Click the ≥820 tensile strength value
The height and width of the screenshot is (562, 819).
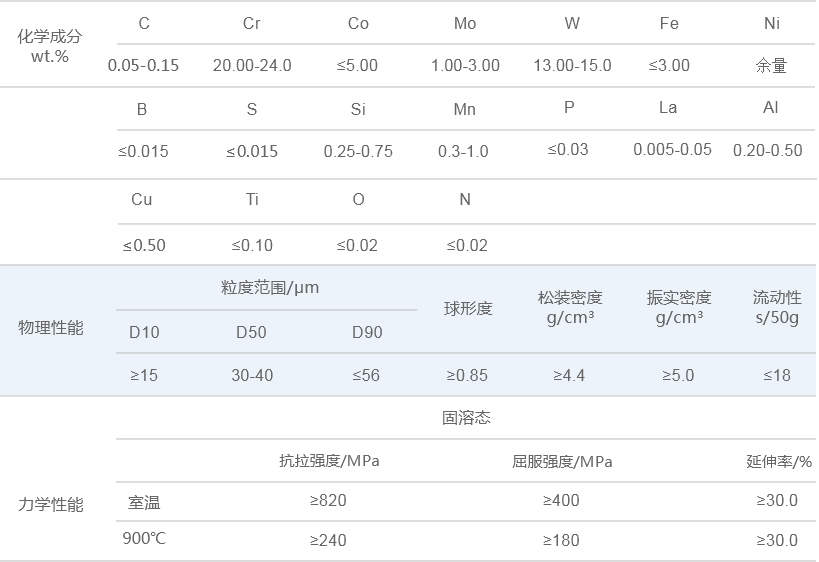(x=328, y=501)
